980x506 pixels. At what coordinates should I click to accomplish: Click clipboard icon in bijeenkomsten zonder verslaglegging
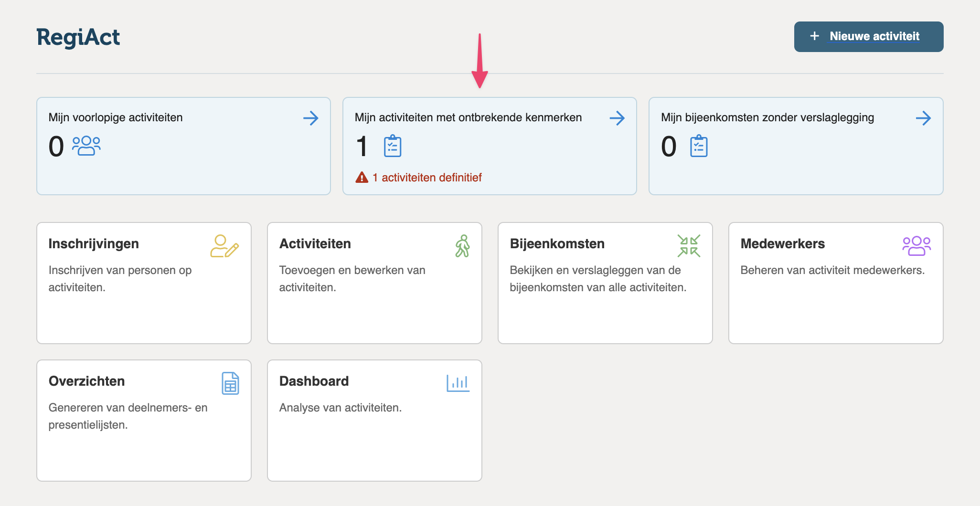tap(699, 146)
